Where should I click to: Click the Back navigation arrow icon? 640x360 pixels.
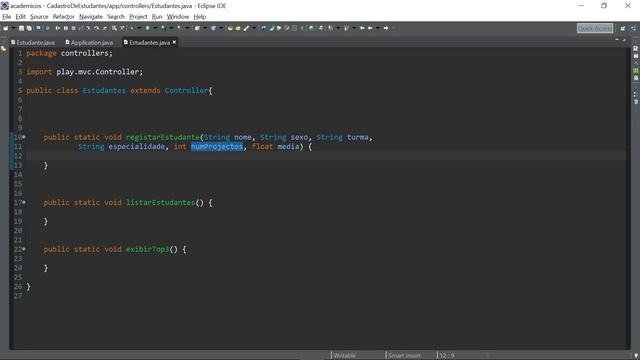pos(370,28)
